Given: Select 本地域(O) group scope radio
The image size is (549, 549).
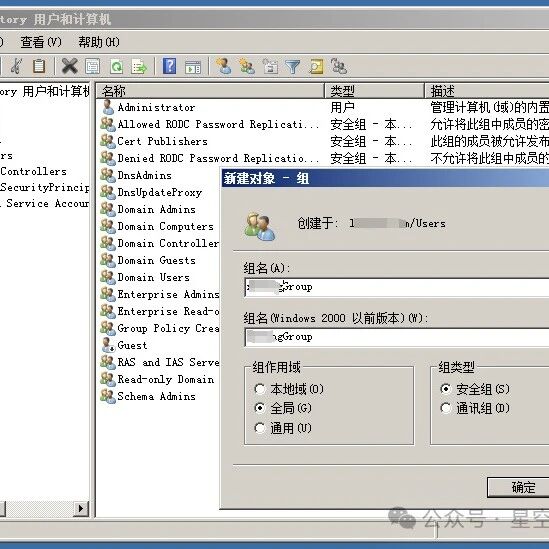Looking at the screenshot, I should tap(260, 389).
